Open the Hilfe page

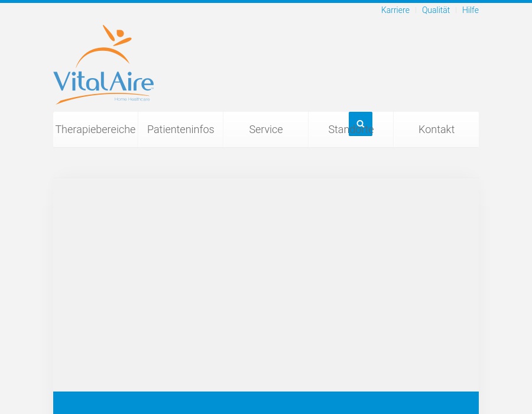tap(470, 10)
